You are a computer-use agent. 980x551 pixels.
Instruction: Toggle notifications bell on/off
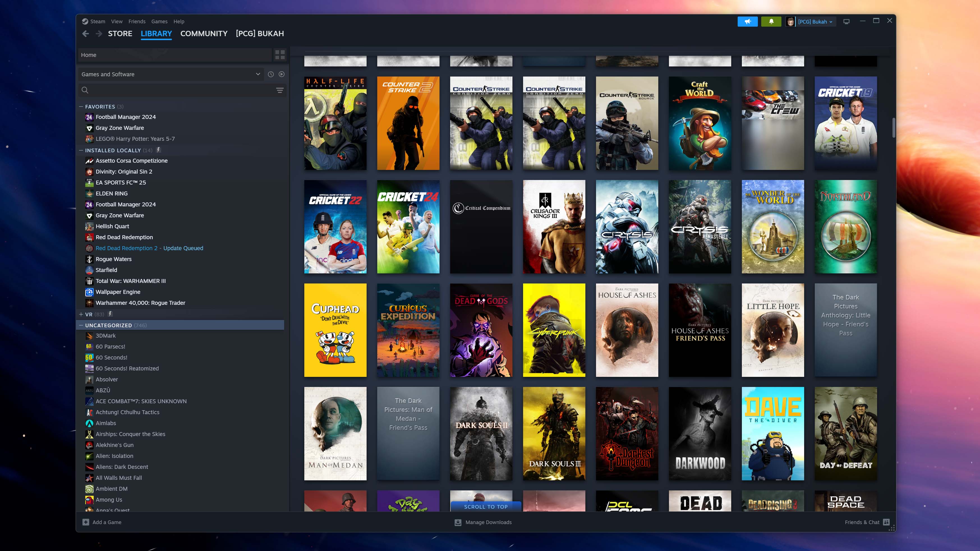[770, 21]
